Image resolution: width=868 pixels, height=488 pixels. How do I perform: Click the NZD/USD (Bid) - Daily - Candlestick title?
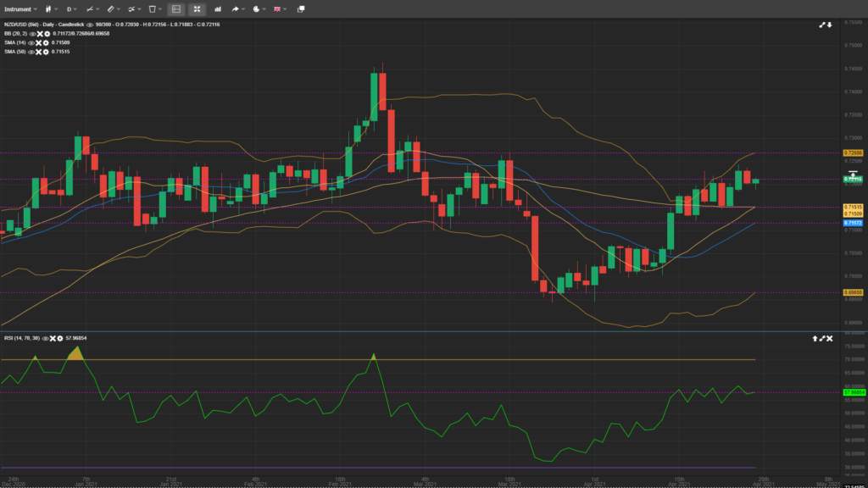[44, 25]
